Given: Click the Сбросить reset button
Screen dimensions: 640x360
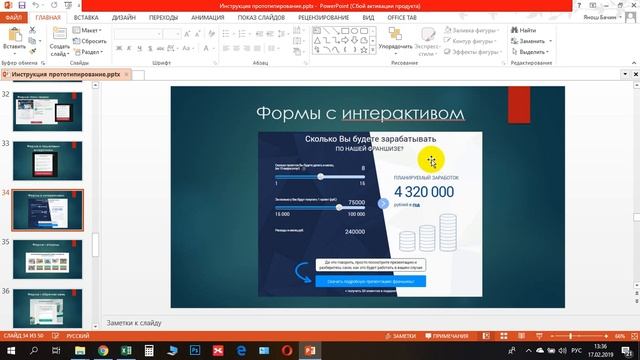Looking at the screenshot, I should pyautogui.click(x=89, y=41).
